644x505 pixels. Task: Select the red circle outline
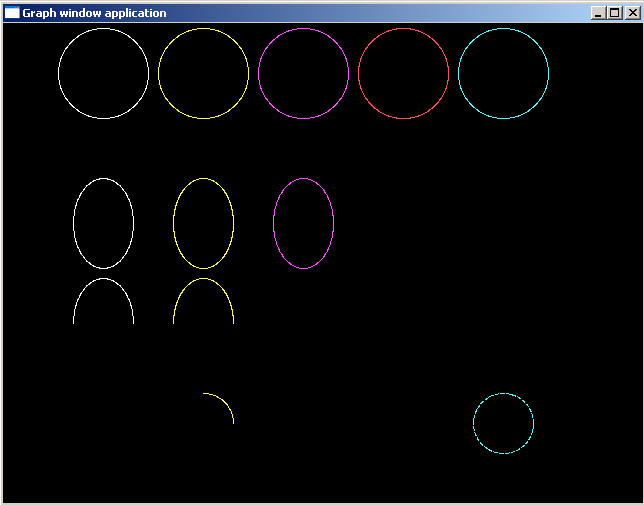(403, 73)
